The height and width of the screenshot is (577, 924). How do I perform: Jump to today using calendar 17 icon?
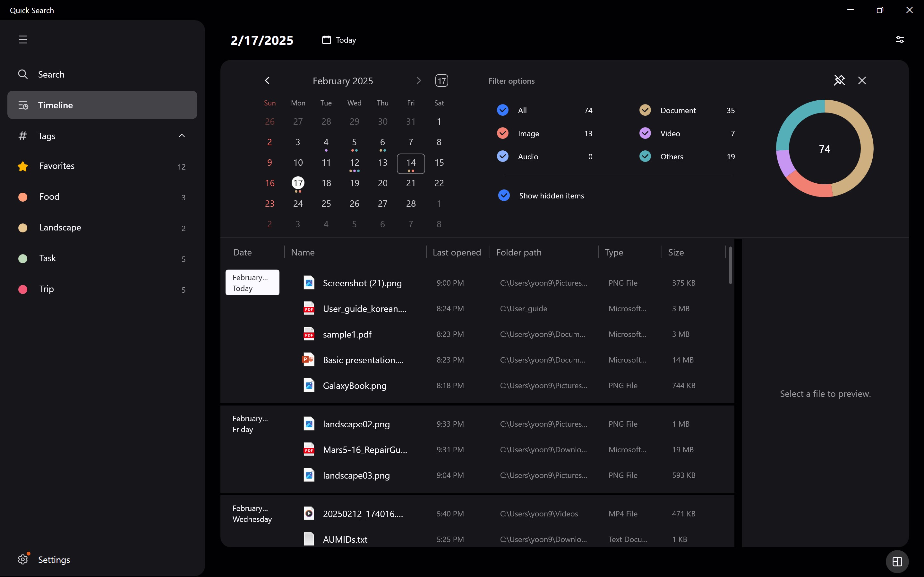pos(441,80)
